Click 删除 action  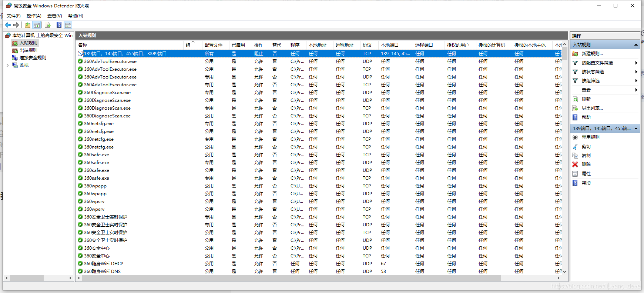[x=586, y=164]
